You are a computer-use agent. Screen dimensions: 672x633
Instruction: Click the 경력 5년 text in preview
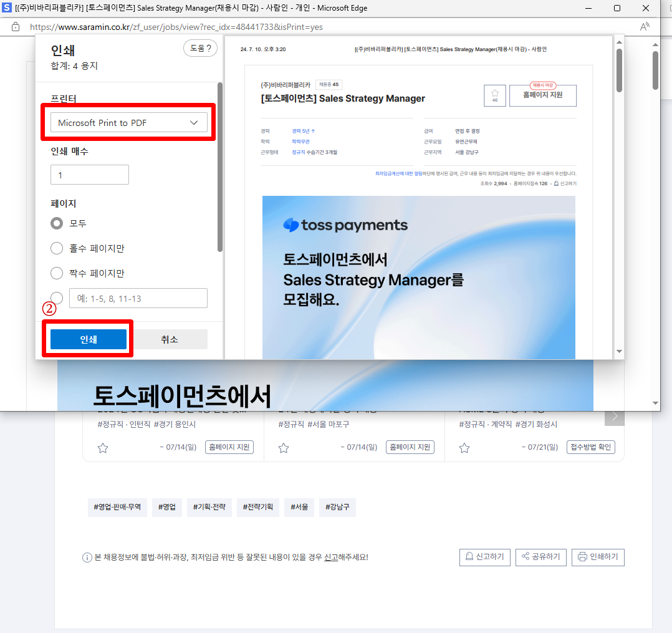pyautogui.click(x=303, y=131)
